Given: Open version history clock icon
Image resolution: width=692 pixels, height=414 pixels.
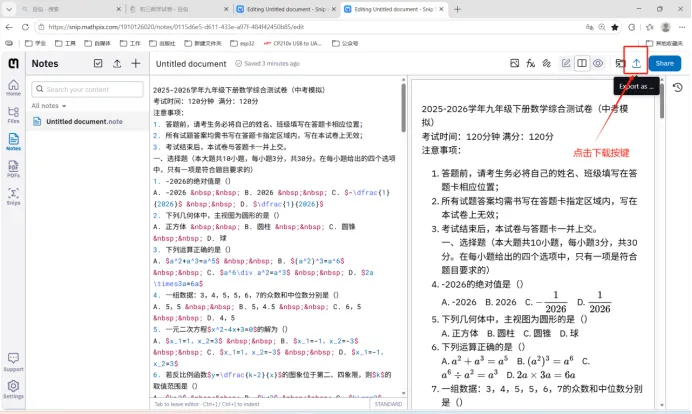Looking at the screenshot, I should tap(678, 87).
